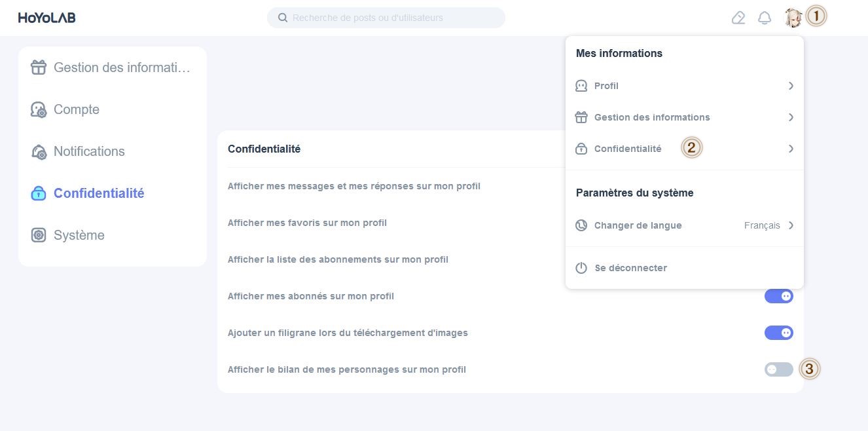Open the notifications bell icon
This screenshot has height=431, width=868.
[x=765, y=18]
